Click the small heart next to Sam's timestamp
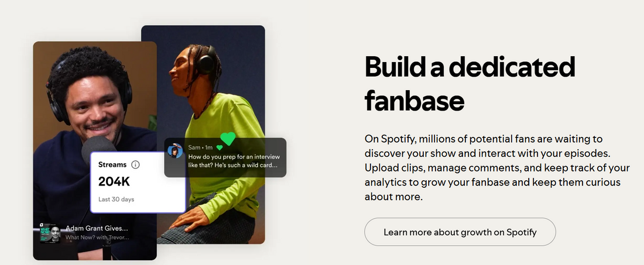 [220, 148]
